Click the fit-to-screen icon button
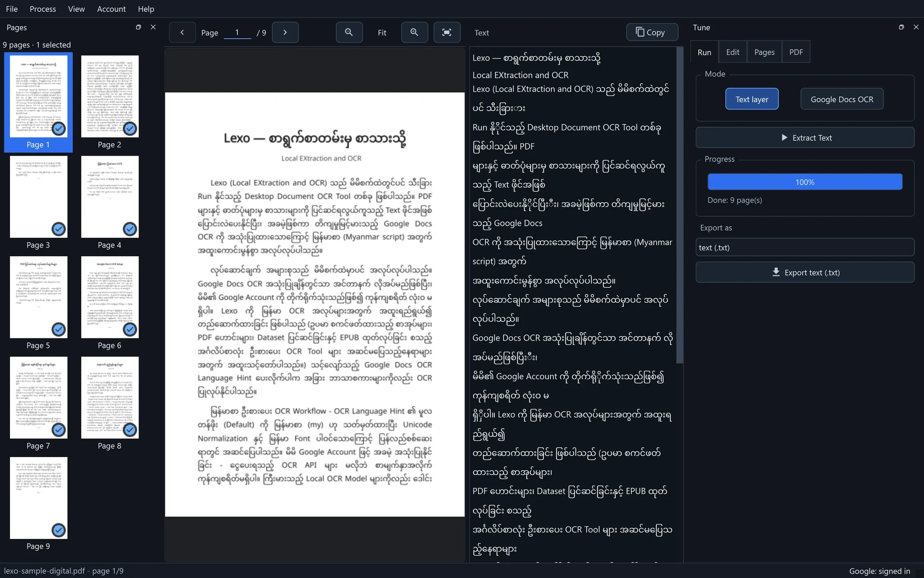 [447, 32]
